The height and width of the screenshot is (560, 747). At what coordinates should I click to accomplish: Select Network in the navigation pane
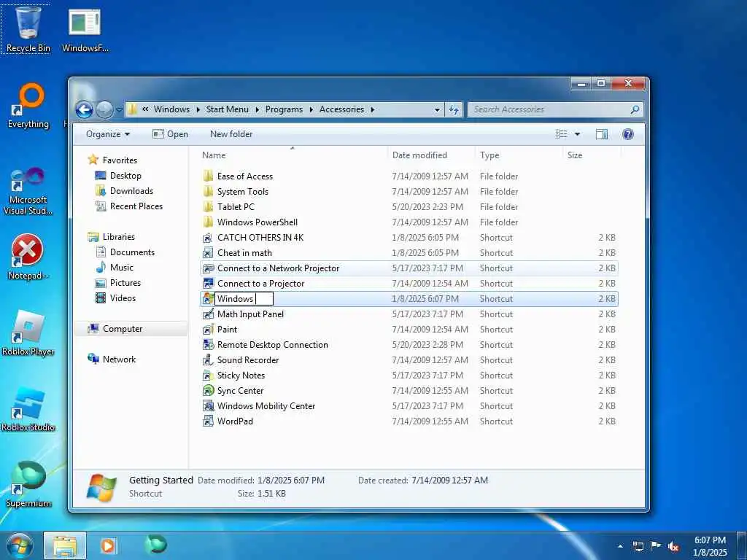coord(119,359)
